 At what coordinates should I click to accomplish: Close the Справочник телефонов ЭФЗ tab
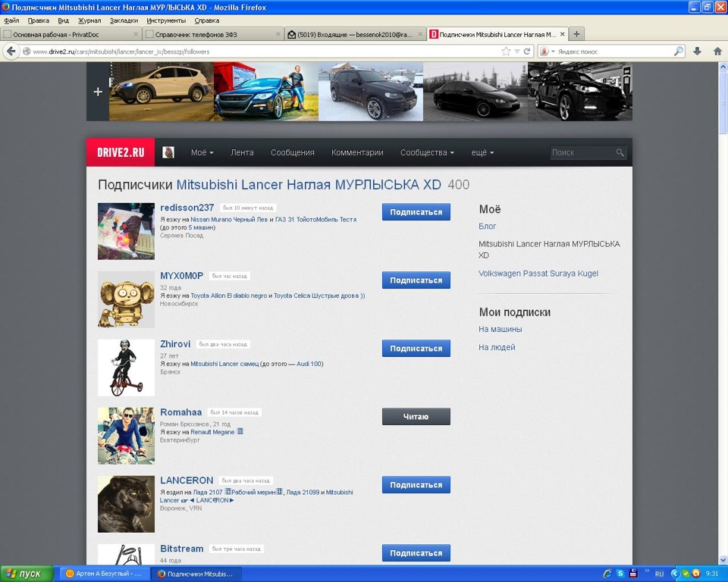278,34
